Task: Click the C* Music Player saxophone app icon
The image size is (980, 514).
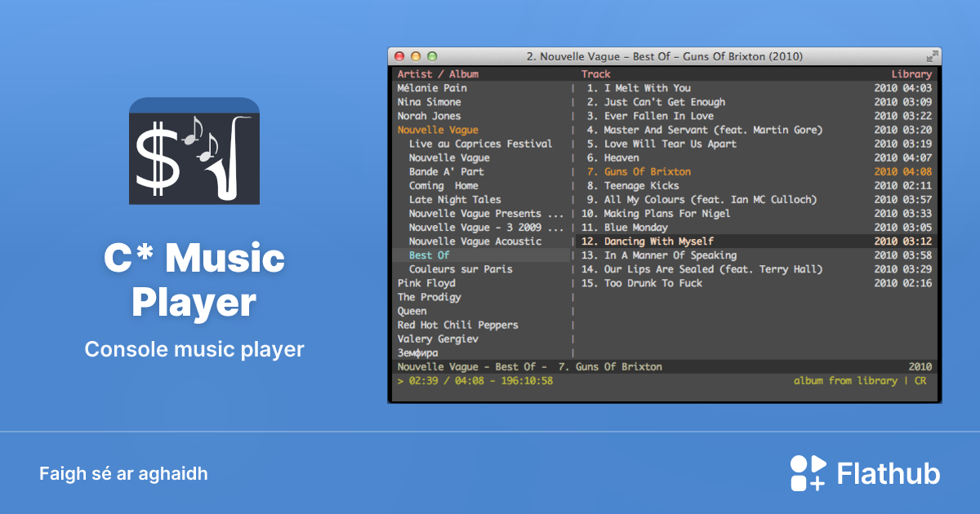Action: click(194, 151)
